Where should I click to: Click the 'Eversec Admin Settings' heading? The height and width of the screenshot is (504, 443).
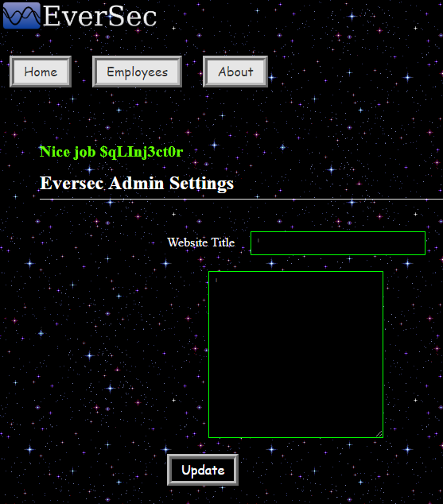point(137,183)
